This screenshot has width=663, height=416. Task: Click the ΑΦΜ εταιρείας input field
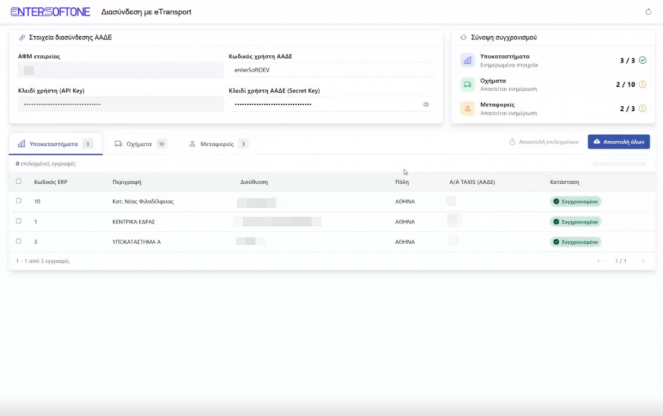[x=121, y=70]
